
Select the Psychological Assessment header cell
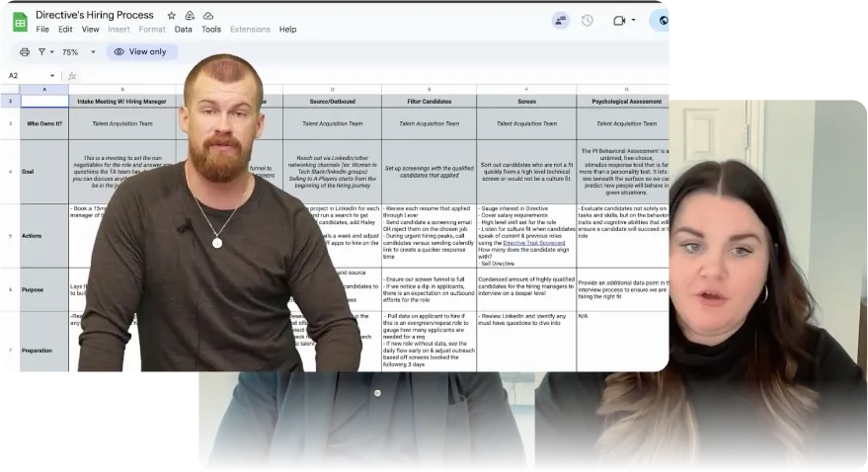(623, 102)
